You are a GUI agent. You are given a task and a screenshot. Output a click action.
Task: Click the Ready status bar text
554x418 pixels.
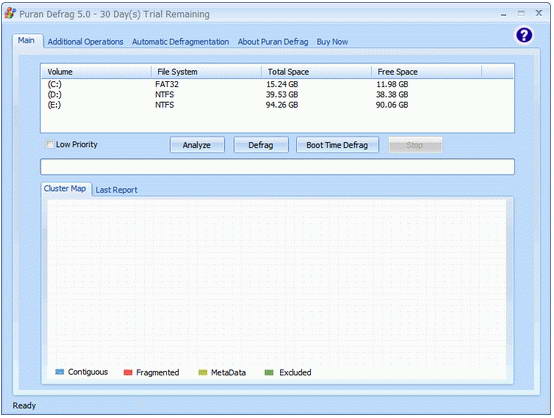coord(24,405)
